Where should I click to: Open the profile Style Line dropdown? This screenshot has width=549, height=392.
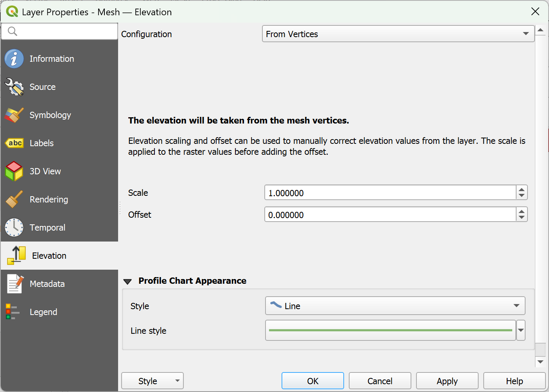395,306
